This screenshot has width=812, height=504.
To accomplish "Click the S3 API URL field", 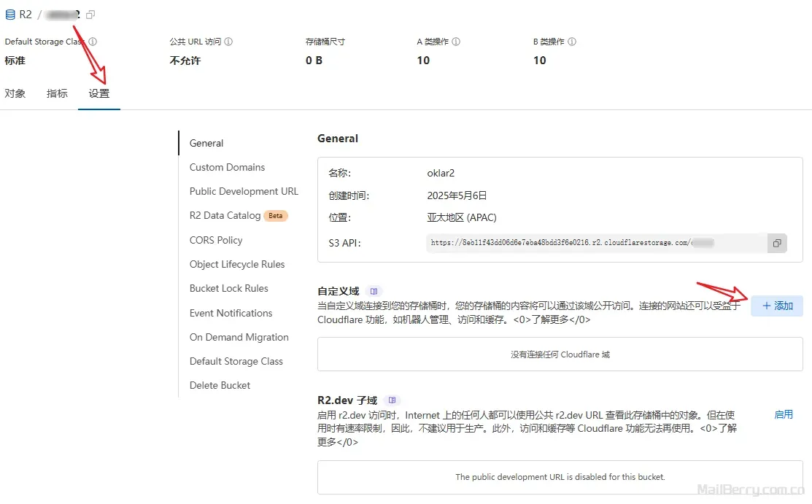I will coord(597,243).
